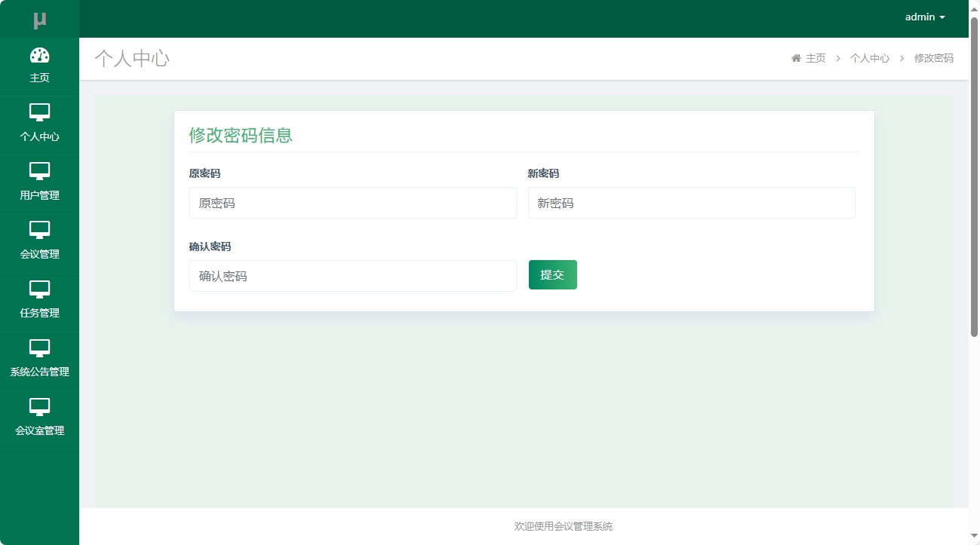Click the monitor icon above 用户管理

point(40,172)
